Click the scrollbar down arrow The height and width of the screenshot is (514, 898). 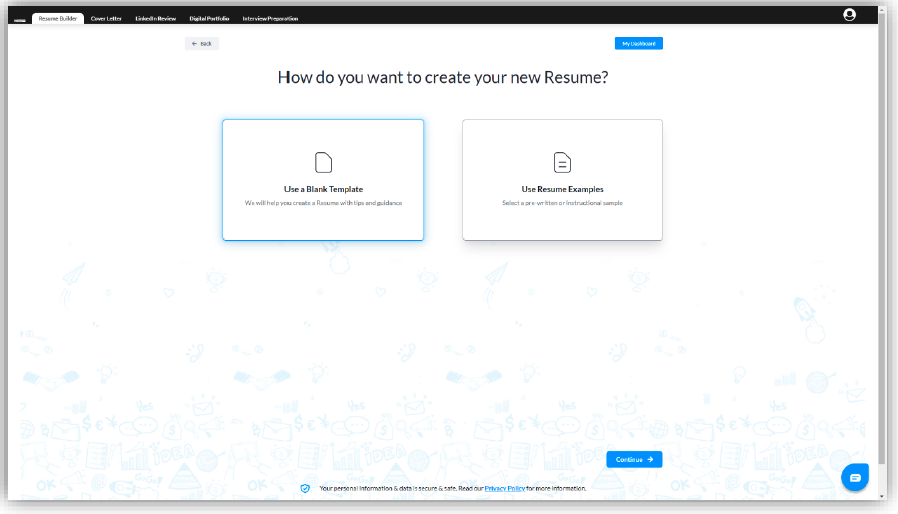pyautogui.click(x=881, y=496)
